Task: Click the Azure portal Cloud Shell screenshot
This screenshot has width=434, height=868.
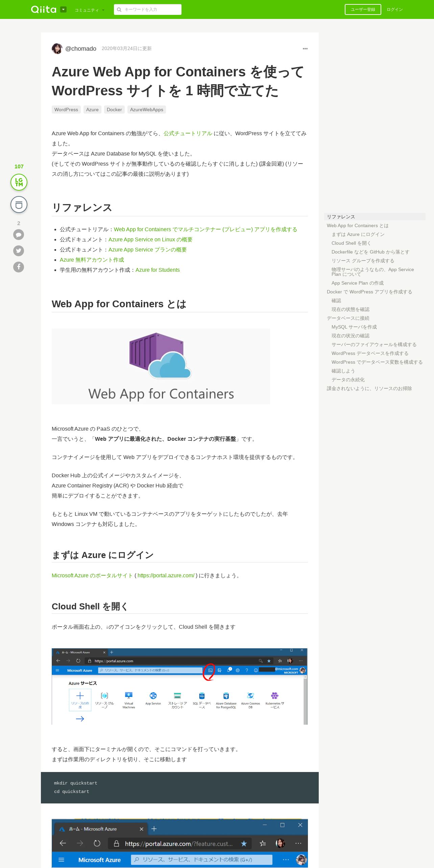Action: coord(180,686)
